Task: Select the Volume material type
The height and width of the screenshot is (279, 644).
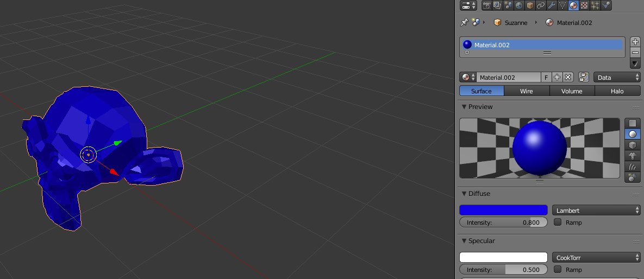Action: 572,91
